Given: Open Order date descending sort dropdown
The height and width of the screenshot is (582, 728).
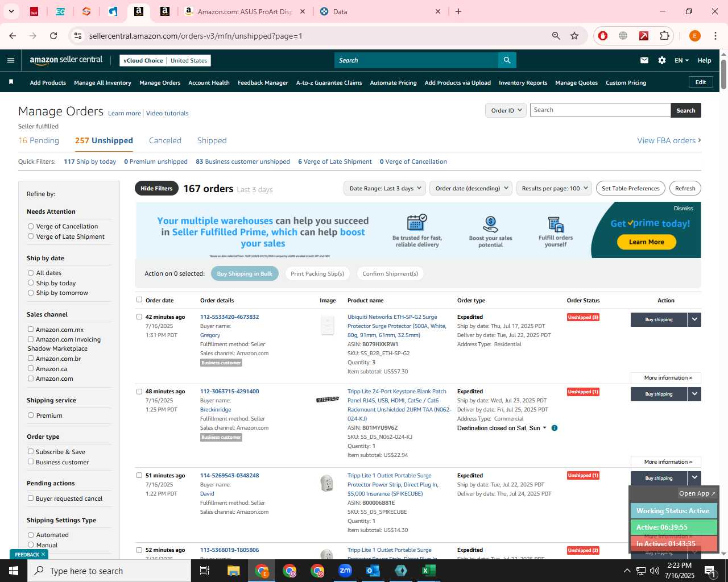Looking at the screenshot, I should (x=471, y=188).
